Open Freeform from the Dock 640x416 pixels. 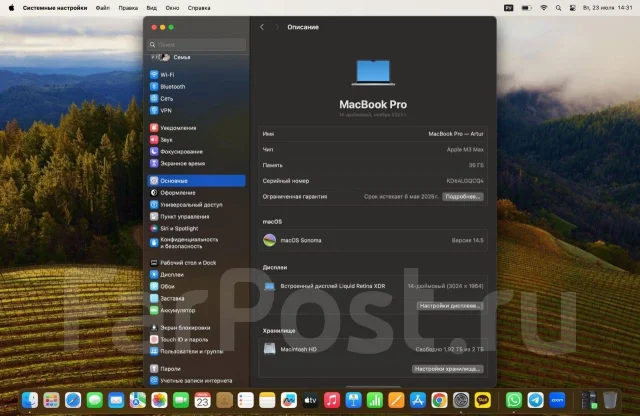pos(289,400)
